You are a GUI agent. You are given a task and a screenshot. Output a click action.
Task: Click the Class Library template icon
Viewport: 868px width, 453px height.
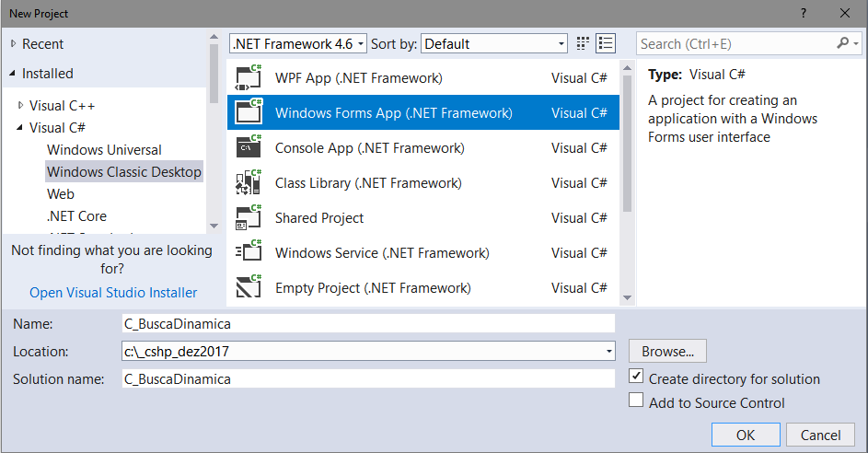[x=248, y=182]
